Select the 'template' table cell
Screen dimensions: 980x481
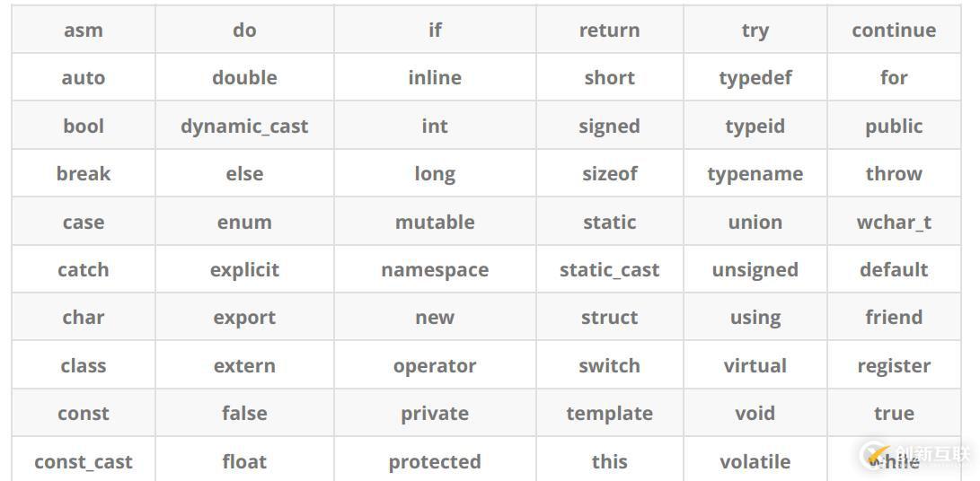coord(609,414)
